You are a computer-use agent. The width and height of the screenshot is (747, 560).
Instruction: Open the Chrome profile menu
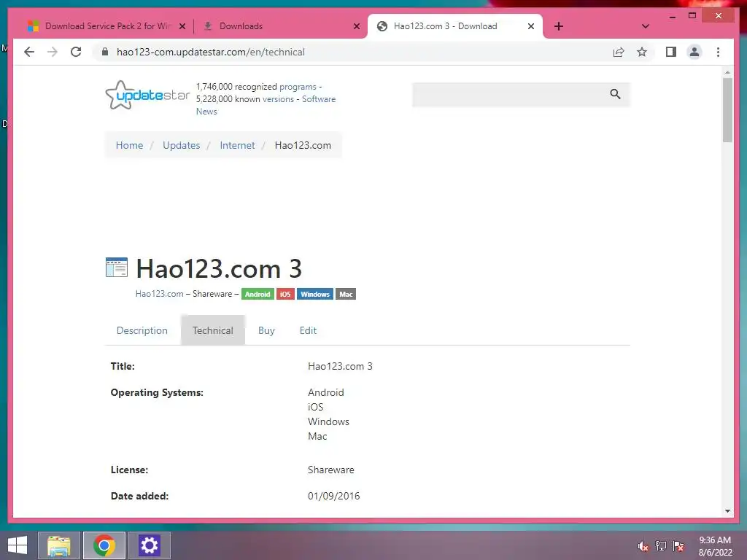[x=694, y=52]
